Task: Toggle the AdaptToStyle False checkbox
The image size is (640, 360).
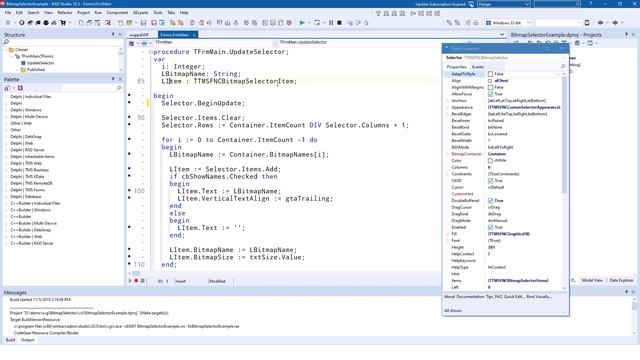Action: coord(490,74)
